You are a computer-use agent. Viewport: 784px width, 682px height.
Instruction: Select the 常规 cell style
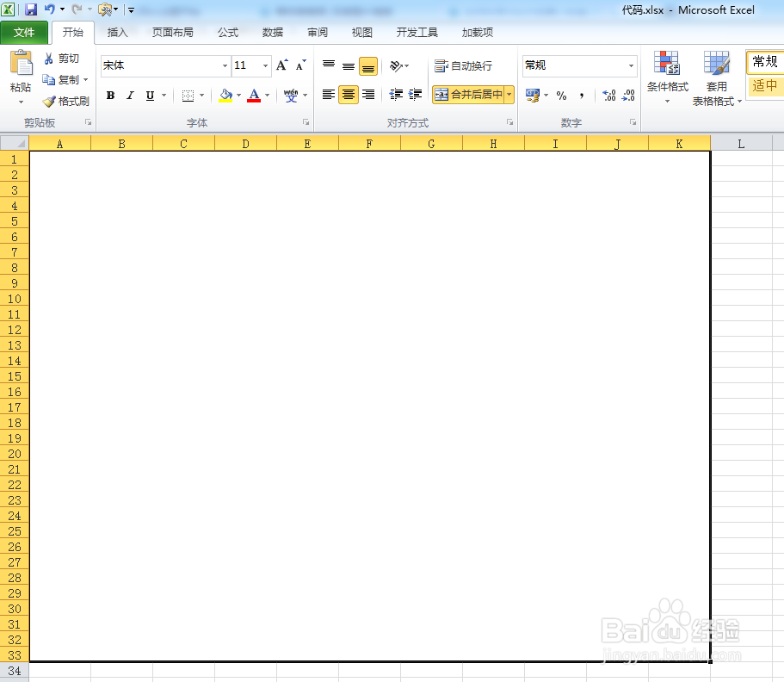tap(765, 61)
